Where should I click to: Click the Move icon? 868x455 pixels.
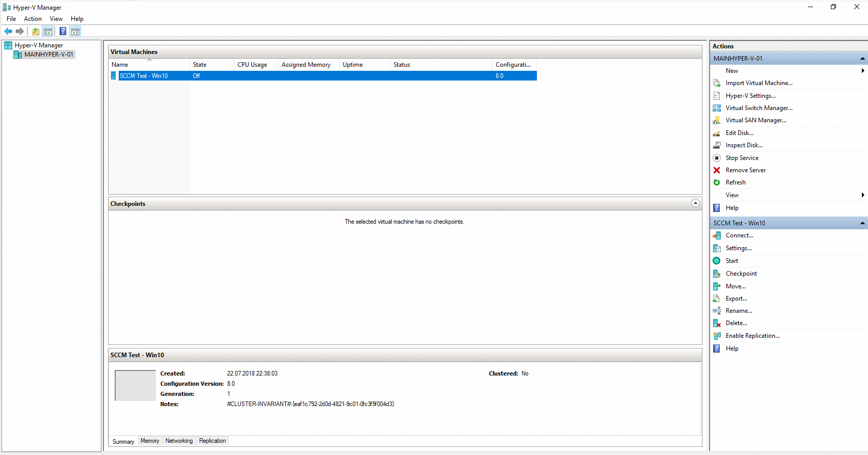pos(717,286)
